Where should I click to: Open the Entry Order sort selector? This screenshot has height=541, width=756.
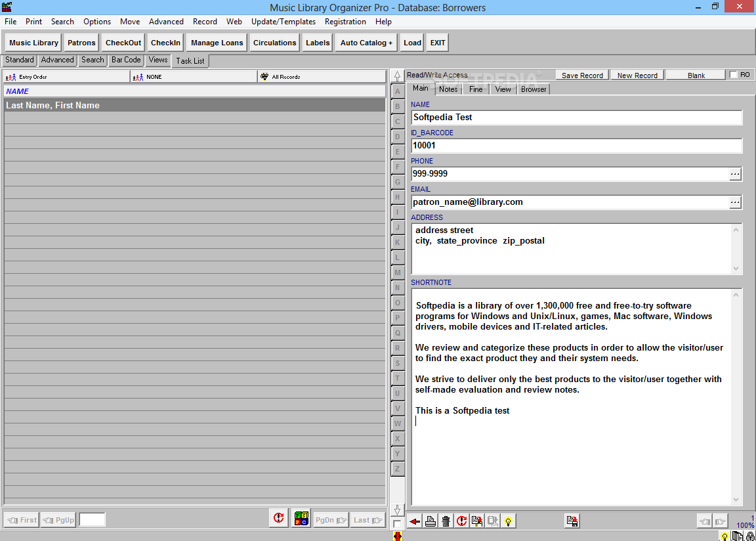click(x=66, y=77)
